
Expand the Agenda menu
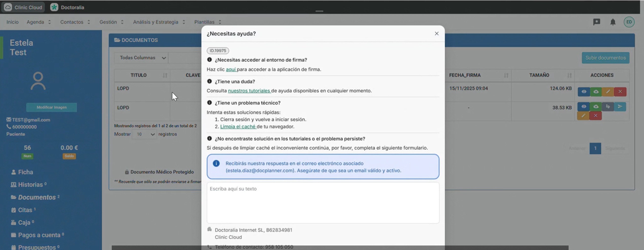point(39,22)
